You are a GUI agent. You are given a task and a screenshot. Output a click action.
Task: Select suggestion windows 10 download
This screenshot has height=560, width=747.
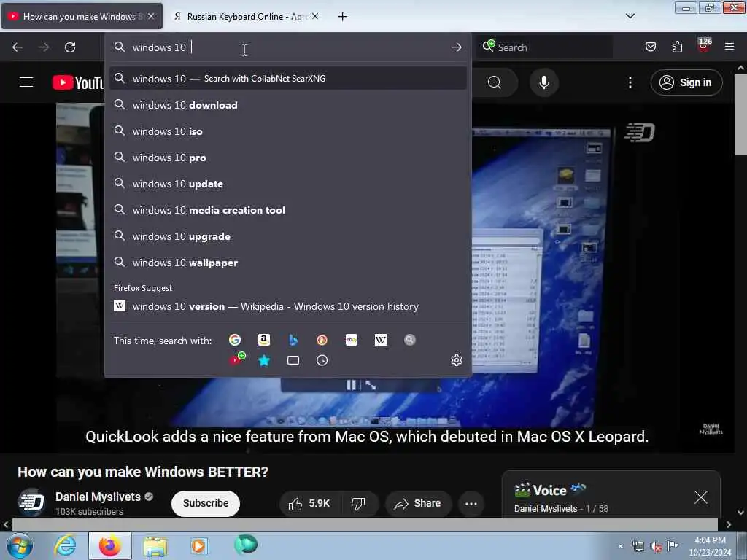[x=287, y=105]
